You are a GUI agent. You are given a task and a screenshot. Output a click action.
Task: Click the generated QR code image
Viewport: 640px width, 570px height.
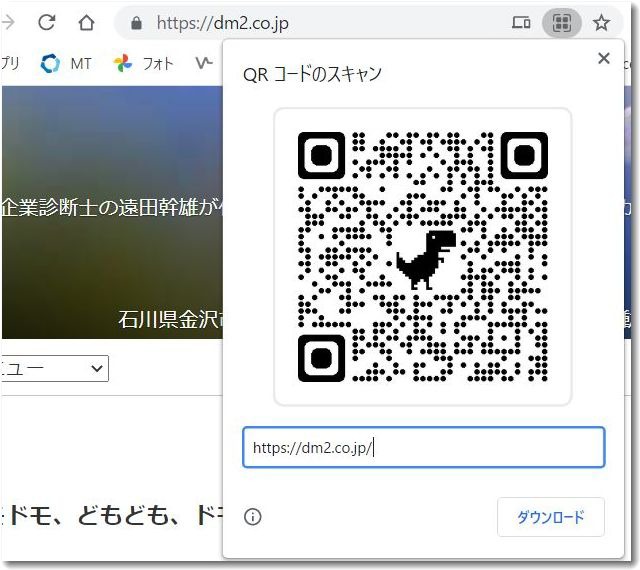click(422, 257)
